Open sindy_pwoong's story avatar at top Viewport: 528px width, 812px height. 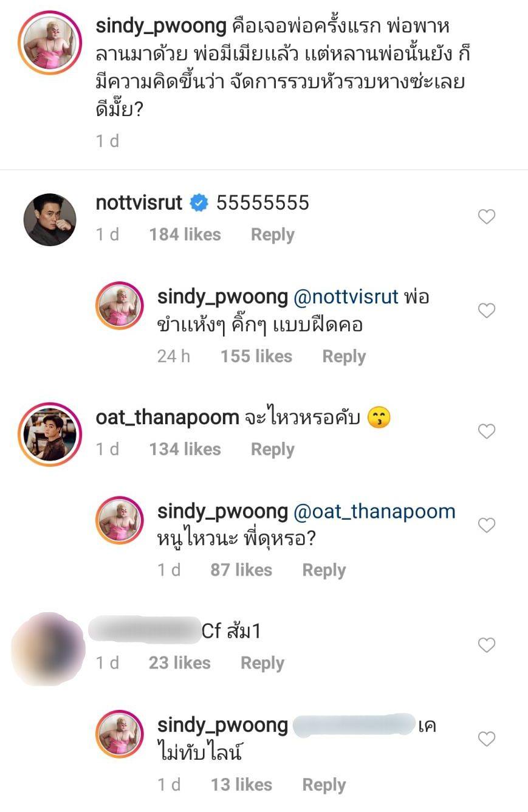[50, 43]
